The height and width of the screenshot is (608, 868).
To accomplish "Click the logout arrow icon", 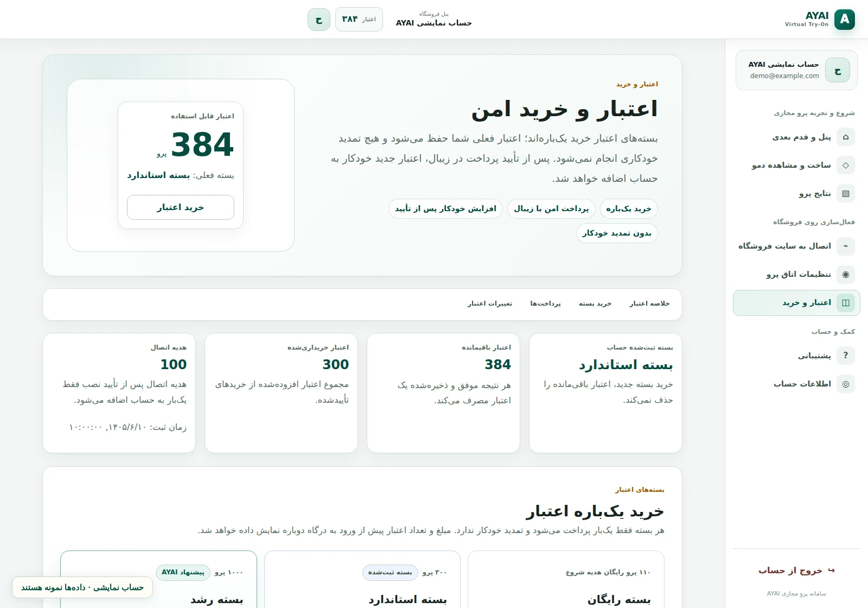I will click(x=832, y=571).
